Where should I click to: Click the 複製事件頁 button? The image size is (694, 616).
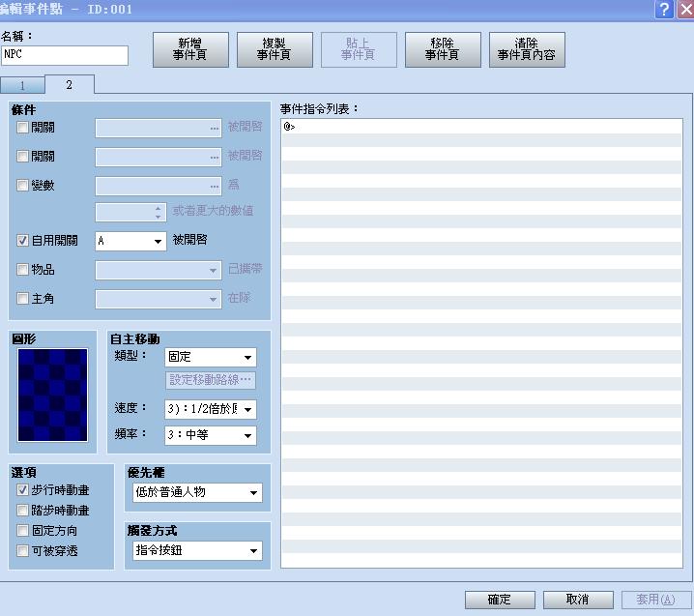click(275, 49)
